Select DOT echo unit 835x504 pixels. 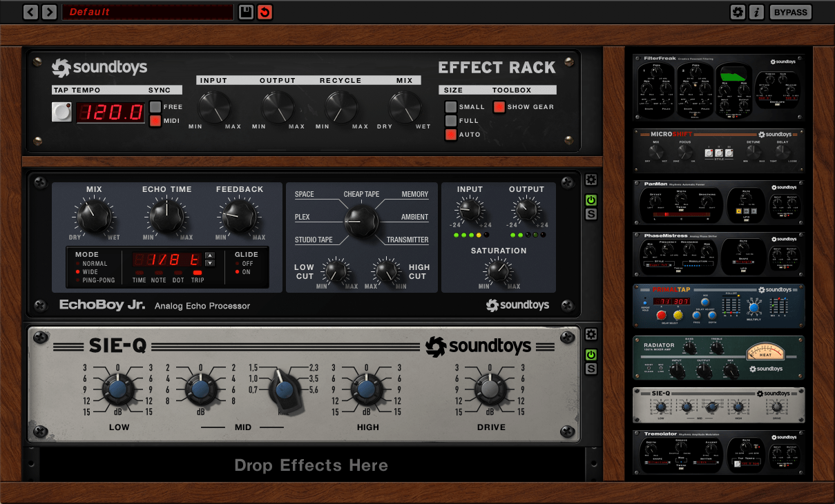pyautogui.click(x=178, y=277)
